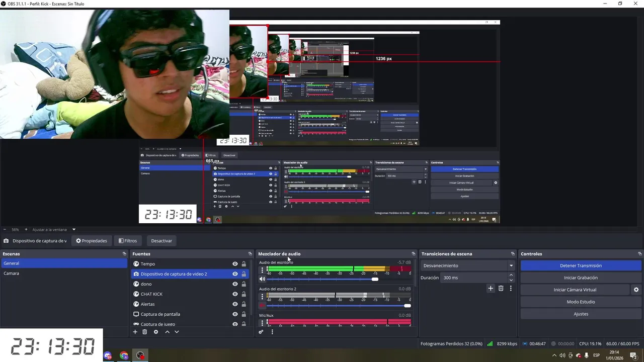Show hidden system tray icons chevron
This screenshot has width=644, height=362.
click(x=554, y=355)
